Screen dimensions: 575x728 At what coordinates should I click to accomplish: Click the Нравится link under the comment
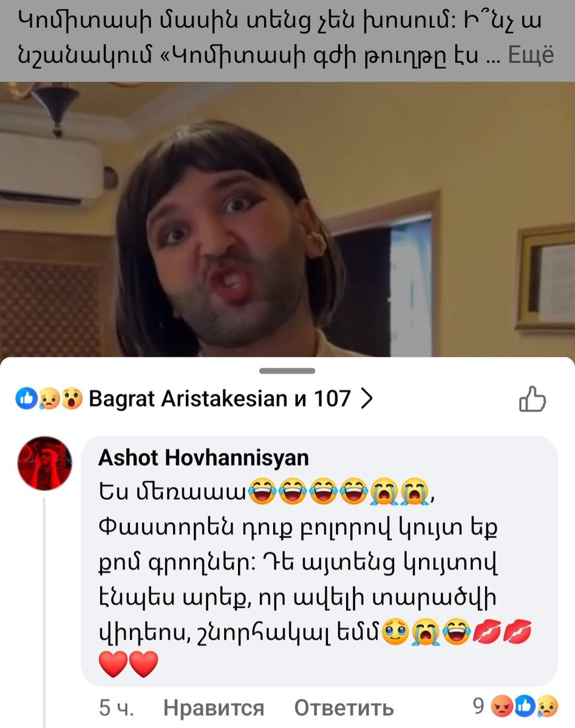click(x=214, y=707)
